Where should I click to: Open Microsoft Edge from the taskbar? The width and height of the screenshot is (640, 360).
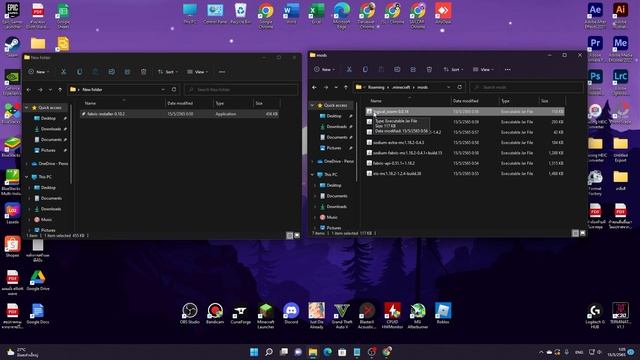(x=328, y=352)
